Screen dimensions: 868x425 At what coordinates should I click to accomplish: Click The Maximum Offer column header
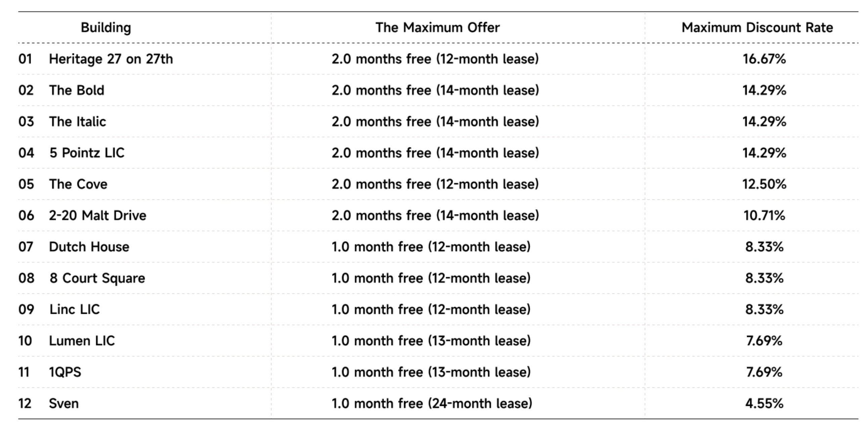tap(437, 27)
